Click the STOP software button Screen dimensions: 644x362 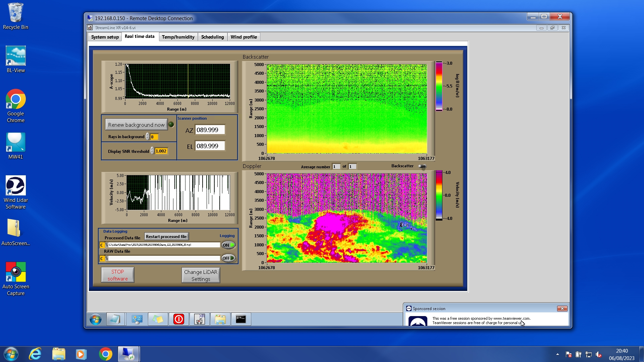pyautogui.click(x=118, y=275)
